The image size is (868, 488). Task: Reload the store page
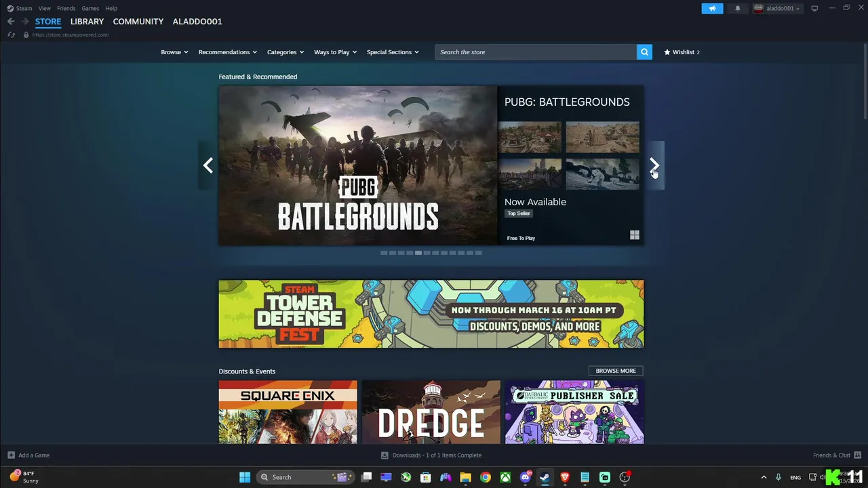tap(12, 35)
